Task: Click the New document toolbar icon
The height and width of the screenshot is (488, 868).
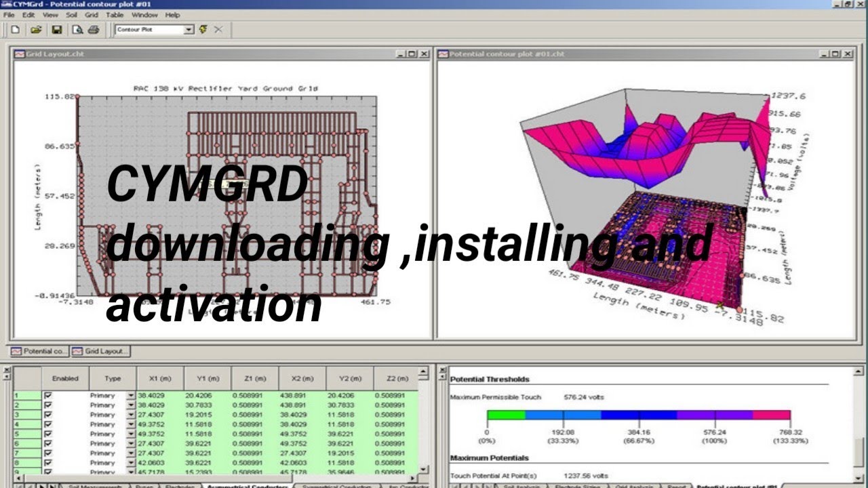Action: [14, 30]
